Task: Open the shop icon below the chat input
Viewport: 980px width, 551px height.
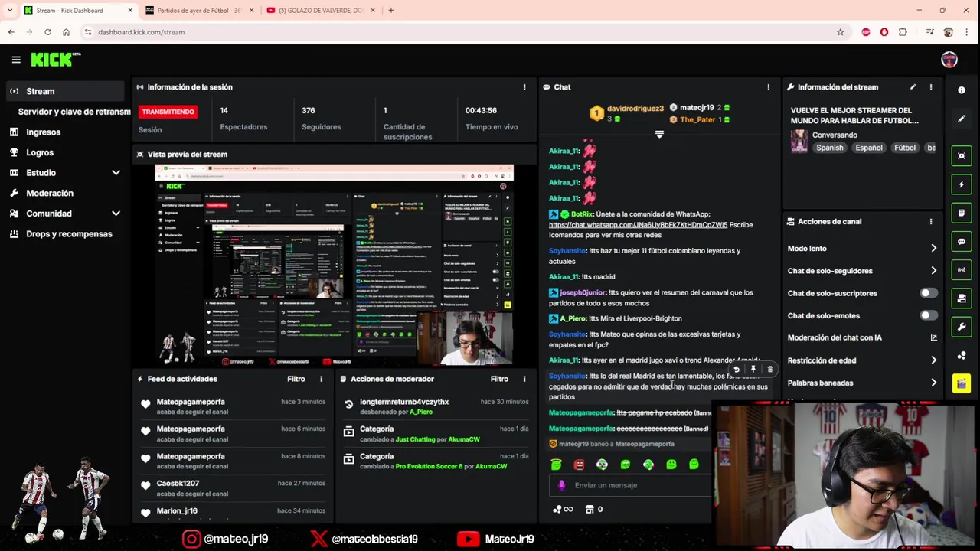Action: 590,509
